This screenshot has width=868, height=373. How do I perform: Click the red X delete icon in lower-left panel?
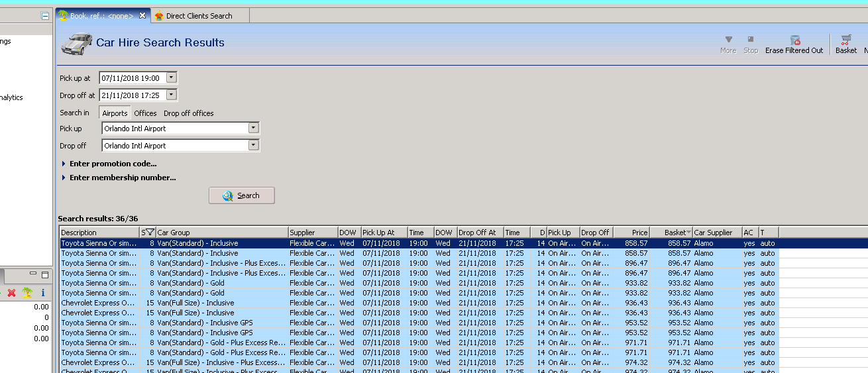coord(11,292)
